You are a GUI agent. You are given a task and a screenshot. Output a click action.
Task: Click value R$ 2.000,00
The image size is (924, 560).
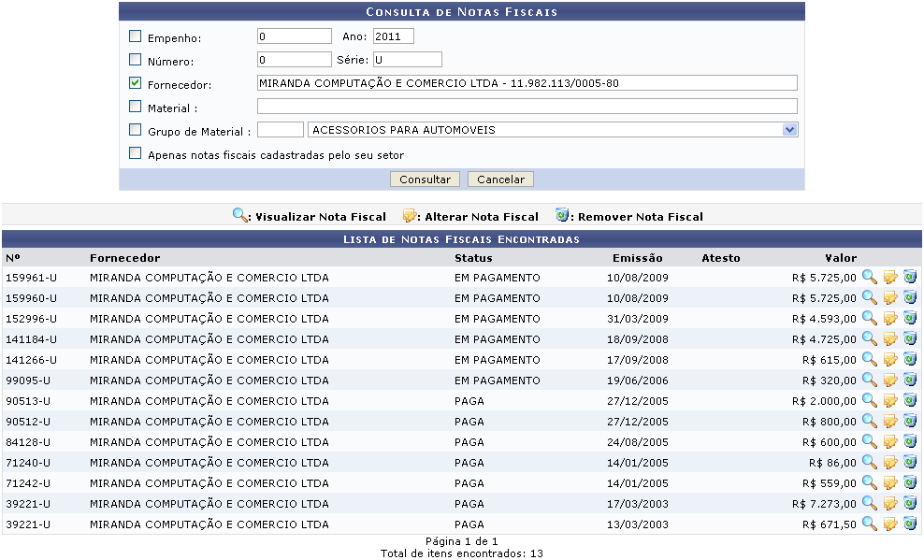[x=824, y=401]
